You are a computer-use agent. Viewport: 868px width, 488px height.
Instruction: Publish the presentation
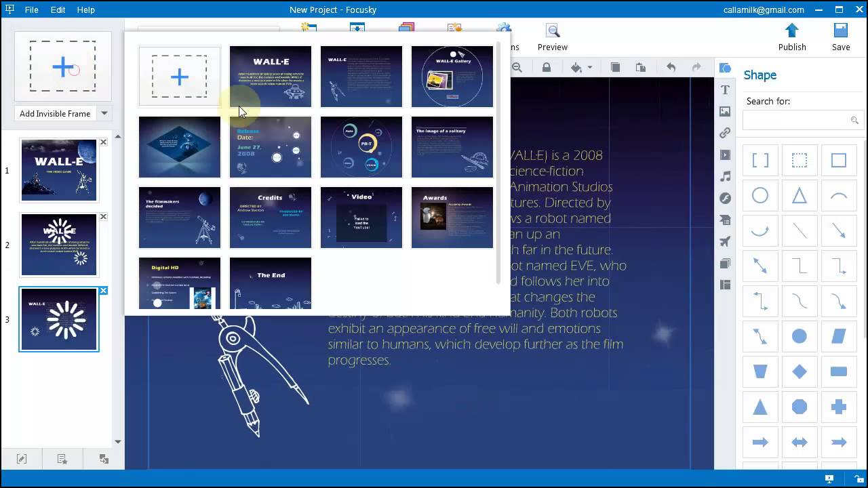click(x=792, y=37)
